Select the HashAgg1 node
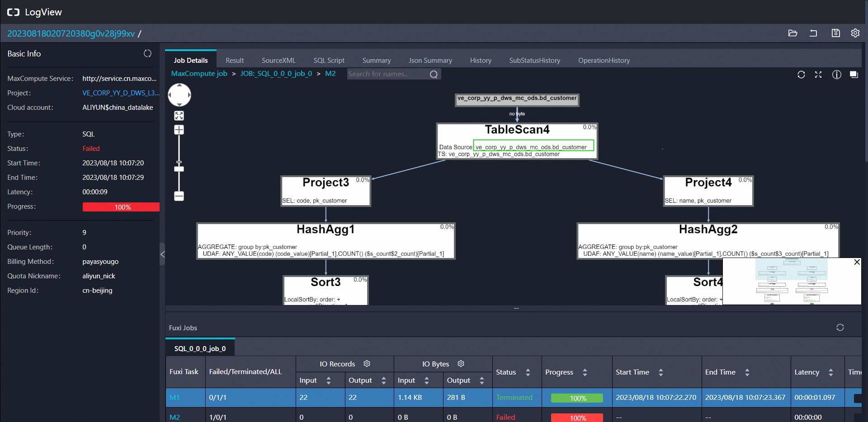The height and width of the screenshot is (422, 868). 325,241
